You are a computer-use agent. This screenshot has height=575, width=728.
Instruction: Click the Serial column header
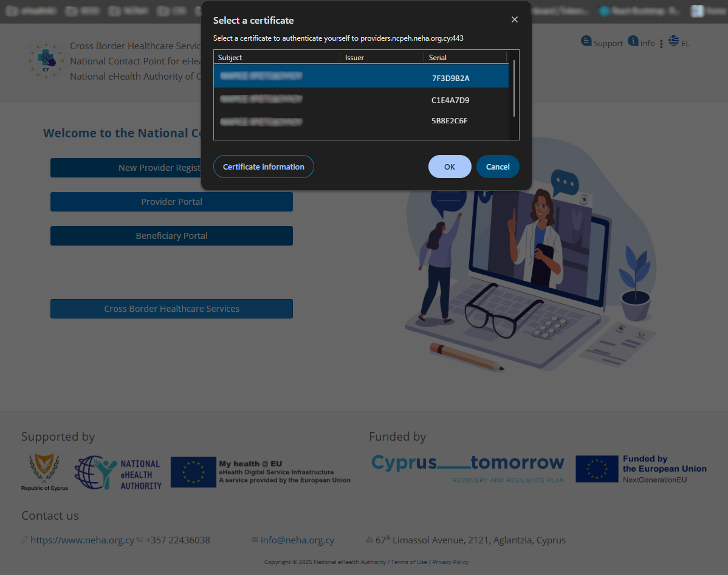[x=464, y=58]
